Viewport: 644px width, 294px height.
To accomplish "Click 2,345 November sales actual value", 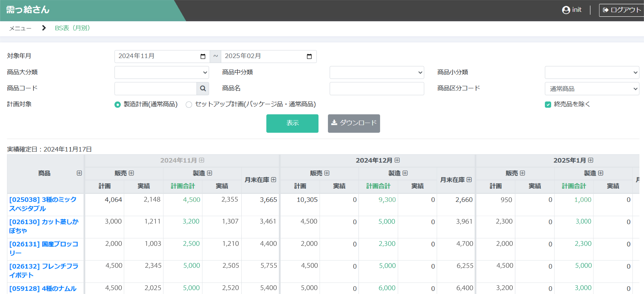I will click(x=153, y=265).
